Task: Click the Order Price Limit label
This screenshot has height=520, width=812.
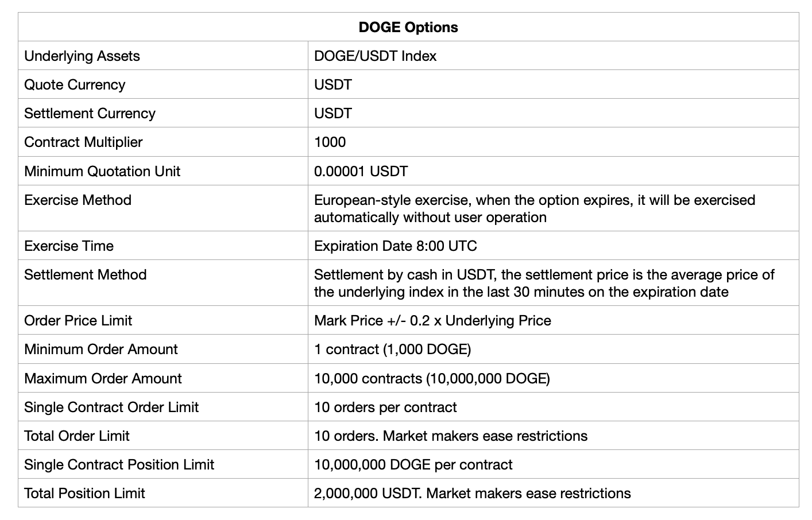Action: point(78,321)
